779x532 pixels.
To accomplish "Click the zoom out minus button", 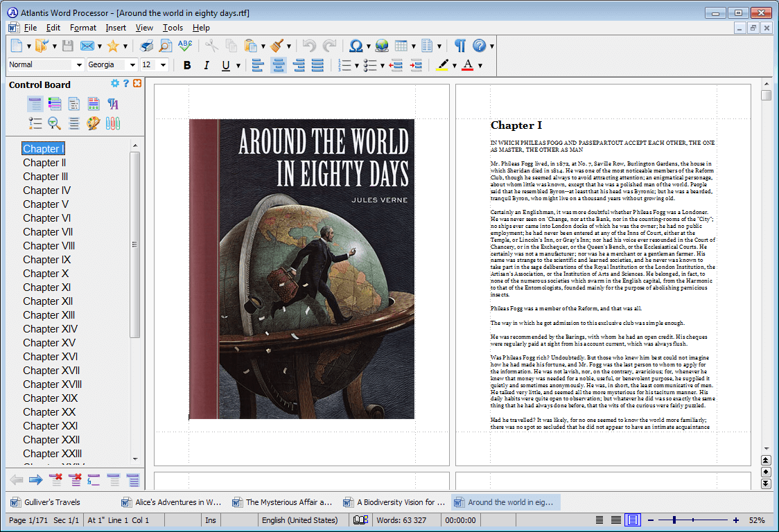I will point(650,520).
